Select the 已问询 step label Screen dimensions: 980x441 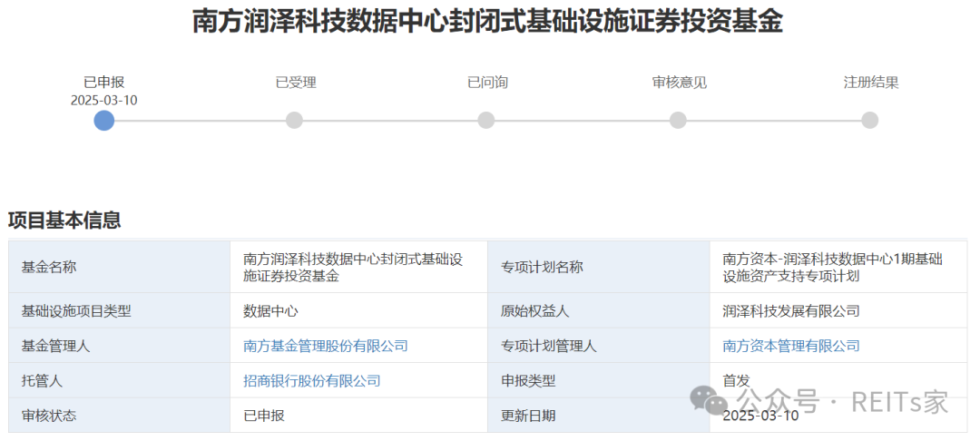pos(487,82)
